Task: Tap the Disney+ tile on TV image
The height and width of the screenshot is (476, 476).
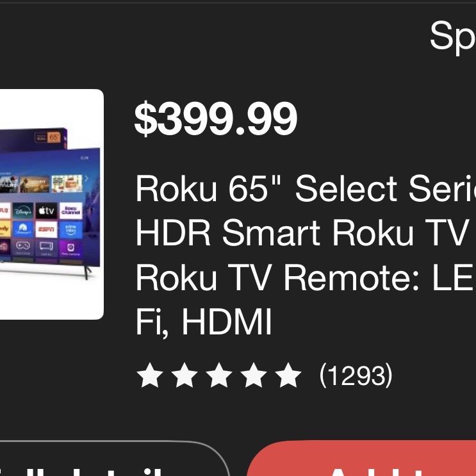Action: click(x=23, y=210)
